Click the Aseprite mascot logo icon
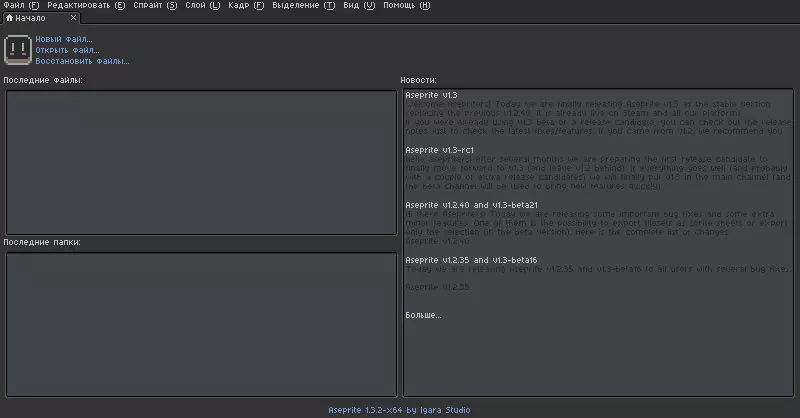This screenshot has height=418, width=800. 18,50
